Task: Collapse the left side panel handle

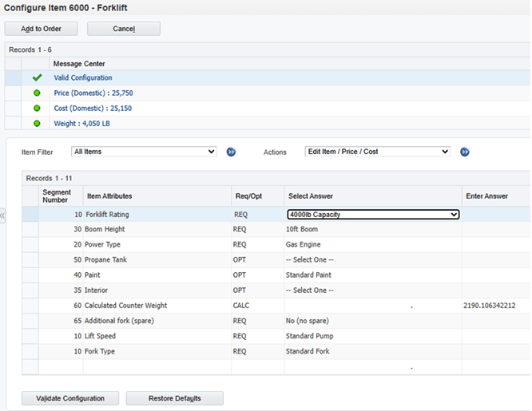Action: coord(2,215)
